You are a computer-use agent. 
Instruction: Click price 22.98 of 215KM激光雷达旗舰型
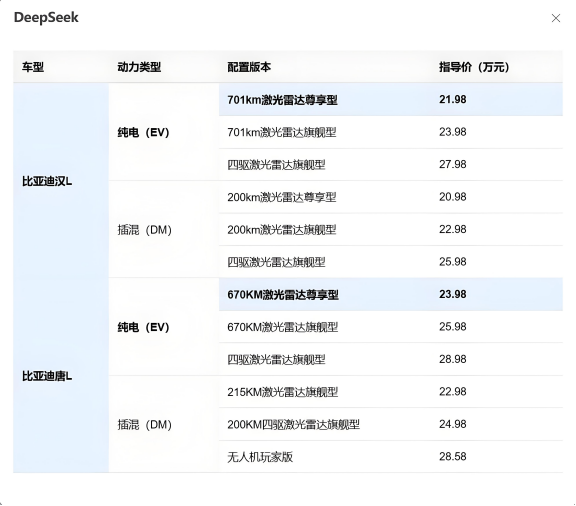[x=453, y=392]
